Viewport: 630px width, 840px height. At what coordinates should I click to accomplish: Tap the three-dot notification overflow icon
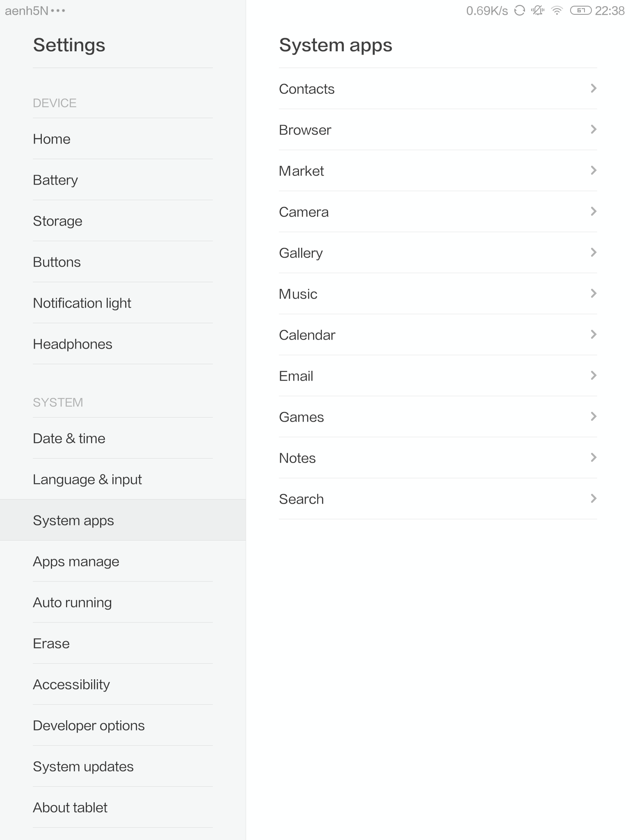pyautogui.click(x=58, y=11)
